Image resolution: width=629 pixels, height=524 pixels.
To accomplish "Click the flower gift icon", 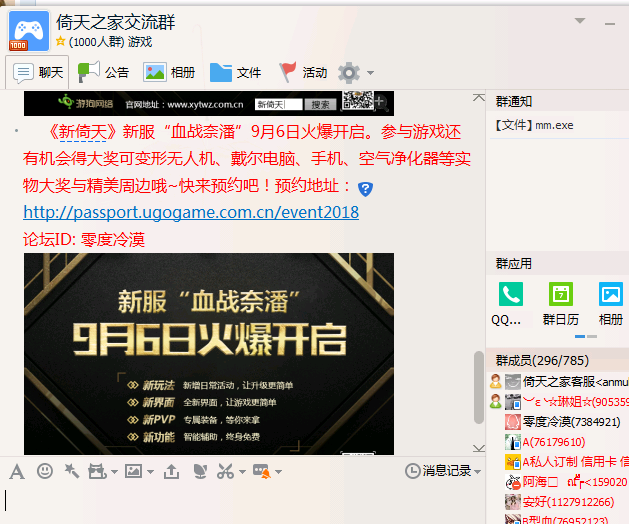I will [x=200, y=471].
